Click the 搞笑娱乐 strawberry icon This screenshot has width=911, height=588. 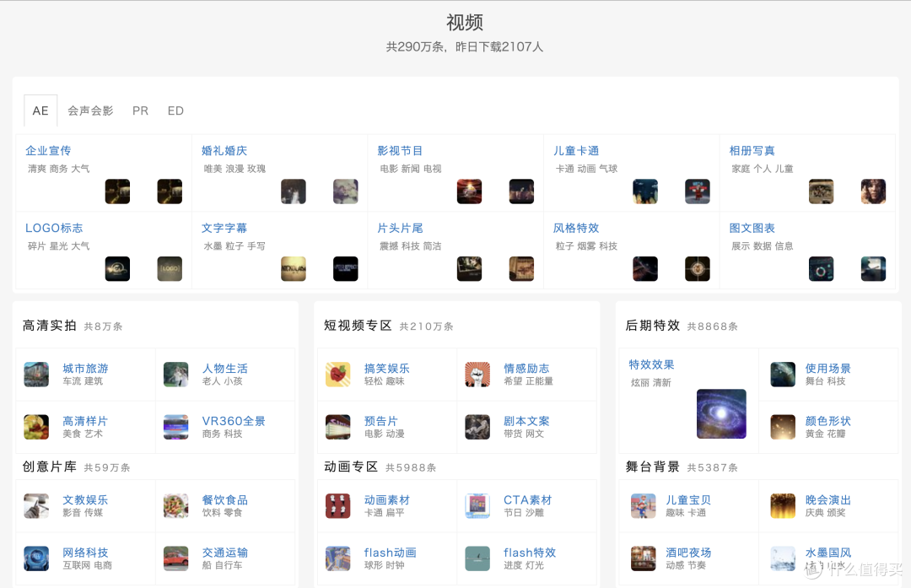tap(337, 375)
